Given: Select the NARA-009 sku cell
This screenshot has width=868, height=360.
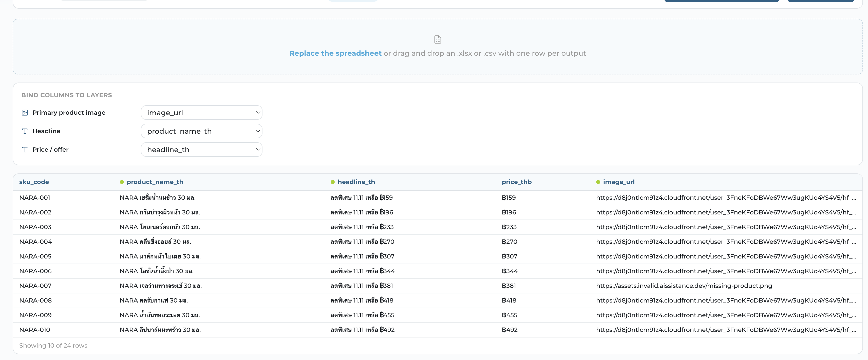Looking at the screenshot, I should click(x=35, y=315).
